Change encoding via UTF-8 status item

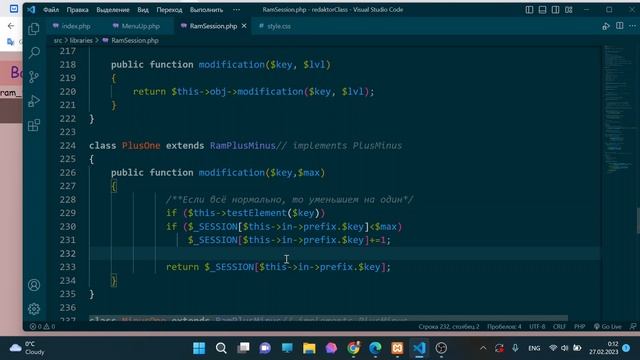(537, 327)
